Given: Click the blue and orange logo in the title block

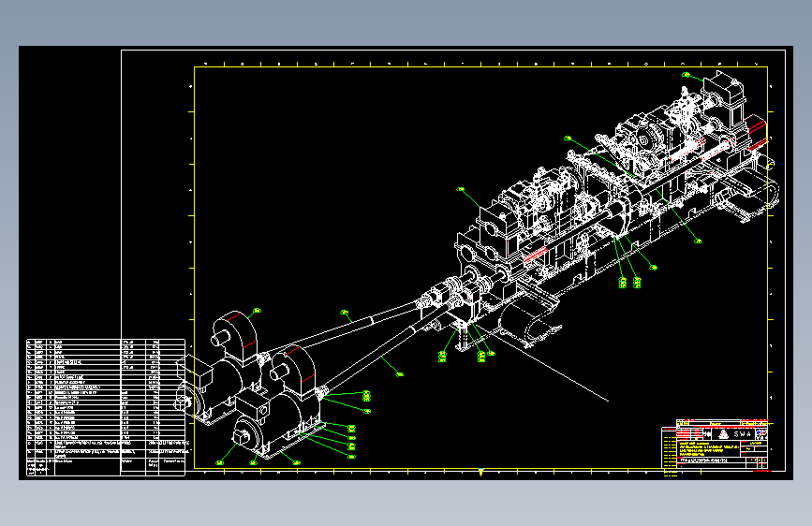Looking at the screenshot, I should coord(761,432).
